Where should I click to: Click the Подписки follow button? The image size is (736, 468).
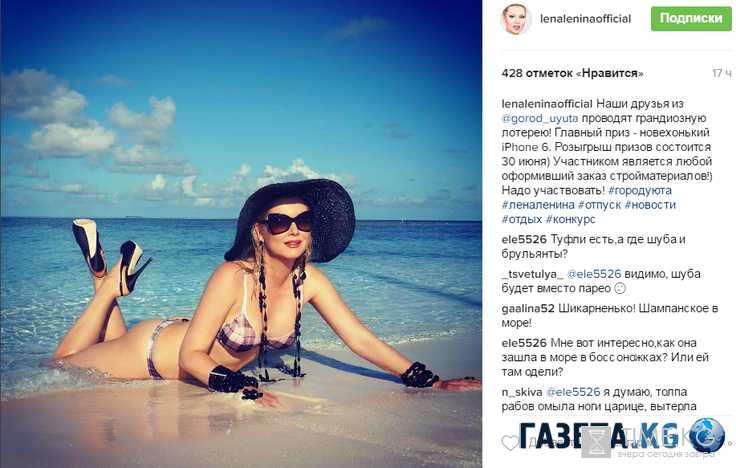point(691,19)
